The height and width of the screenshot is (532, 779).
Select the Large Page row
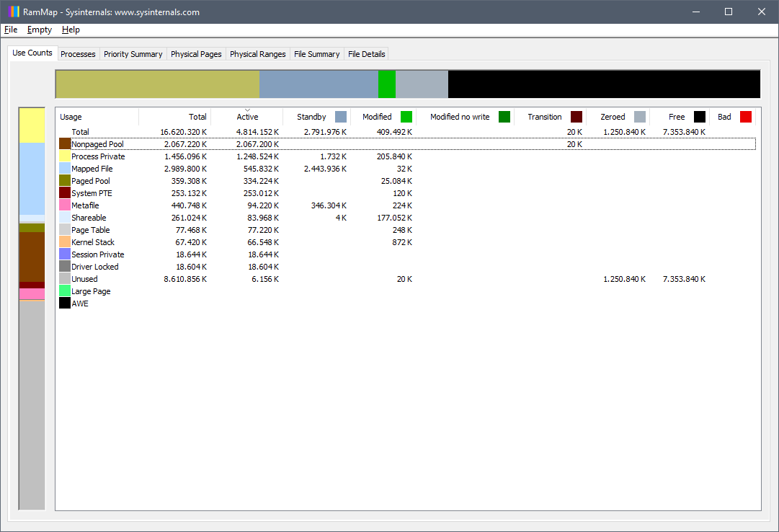[406, 291]
